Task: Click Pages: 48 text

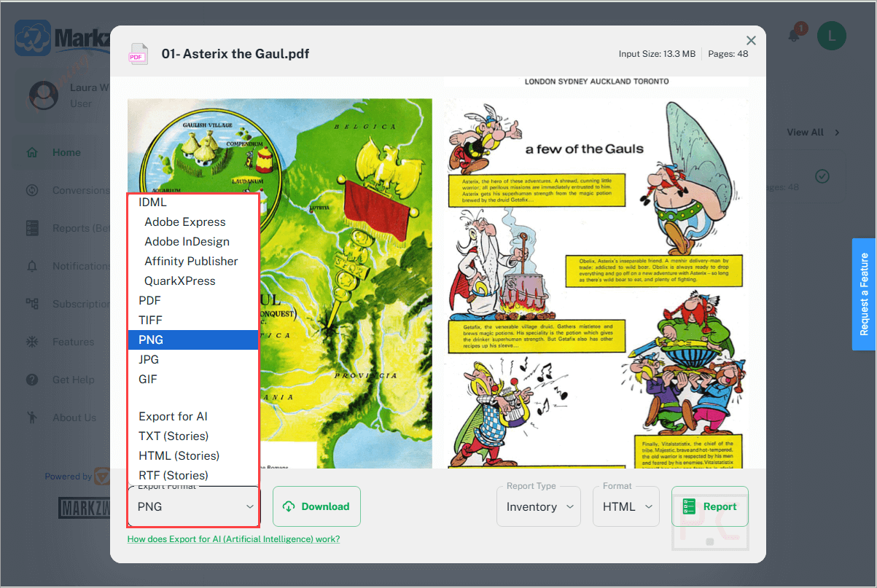Action: [728, 54]
